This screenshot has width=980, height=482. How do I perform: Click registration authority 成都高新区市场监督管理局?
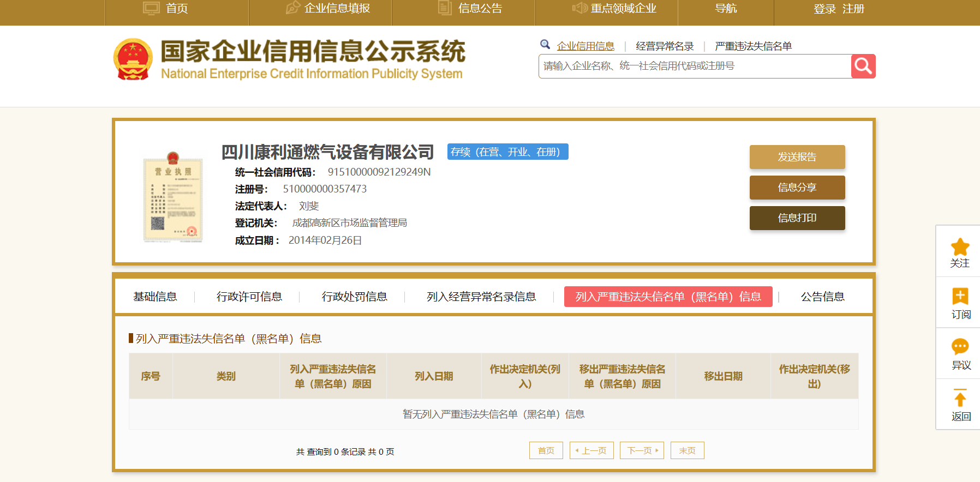[350, 223]
